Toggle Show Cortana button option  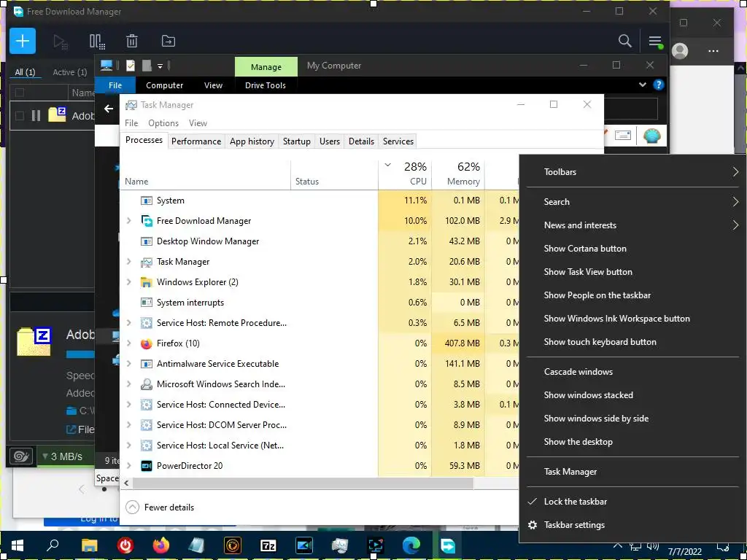(585, 249)
